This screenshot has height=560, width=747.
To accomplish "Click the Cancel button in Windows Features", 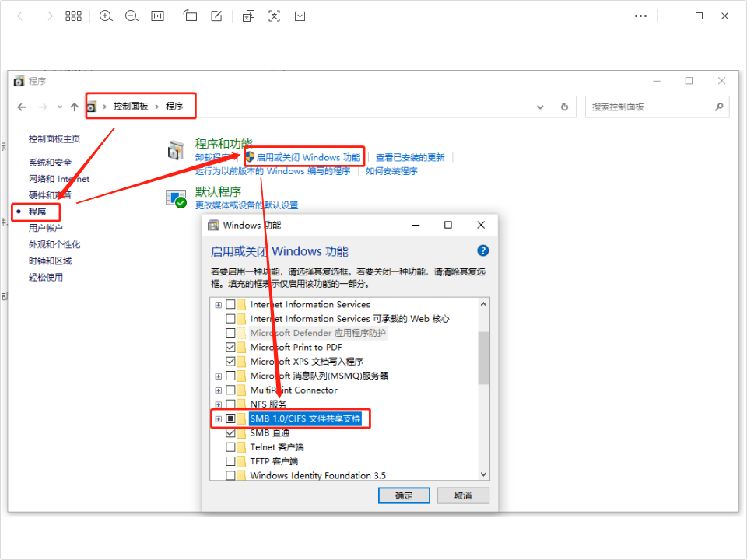I will (463, 495).
